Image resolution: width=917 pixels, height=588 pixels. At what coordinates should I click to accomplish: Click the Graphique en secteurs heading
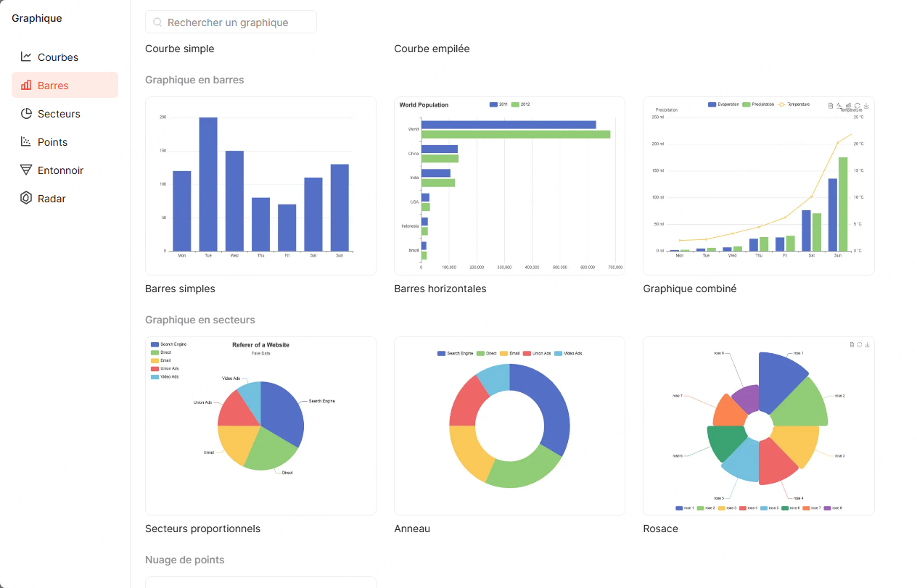click(200, 320)
